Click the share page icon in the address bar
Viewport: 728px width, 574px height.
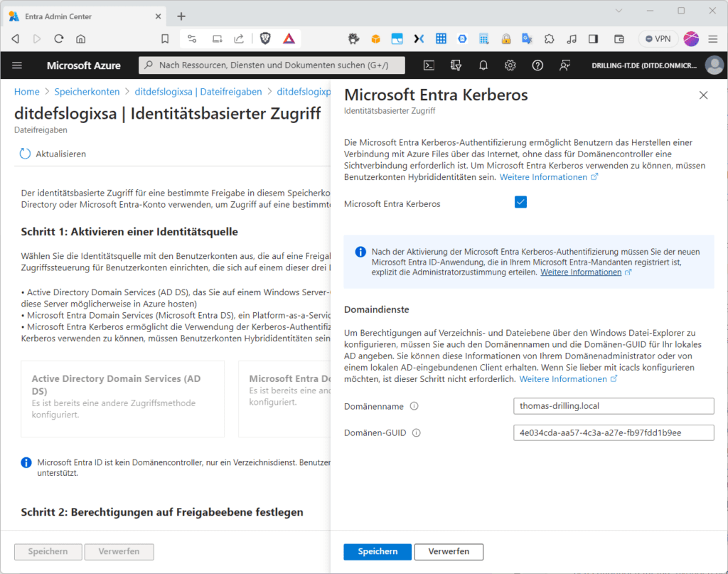(x=239, y=39)
